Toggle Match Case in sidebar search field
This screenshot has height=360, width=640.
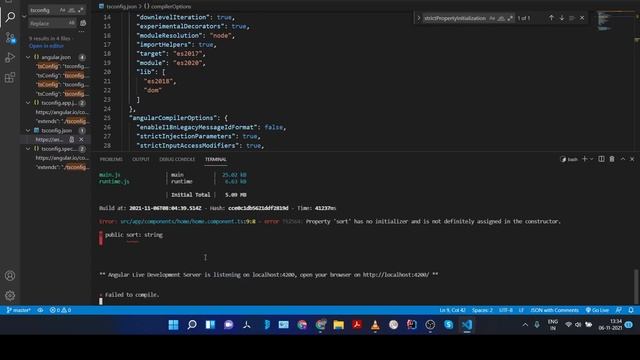pyautogui.click(x=62, y=10)
